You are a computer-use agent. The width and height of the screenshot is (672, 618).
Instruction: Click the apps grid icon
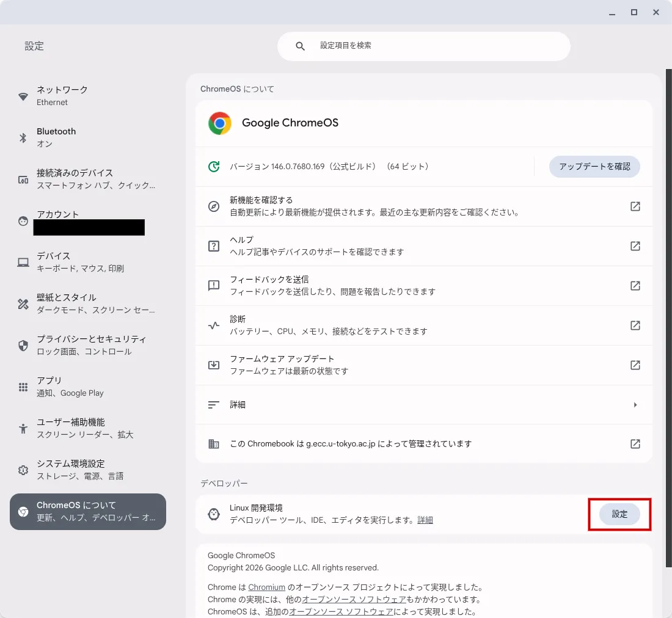tap(23, 387)
